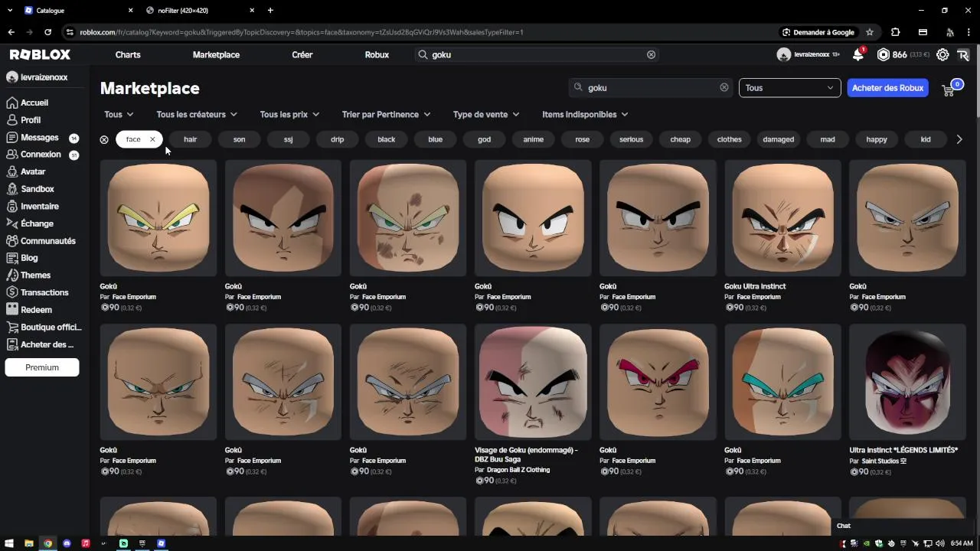Select the hair topic chip
The width and height of the screenshot is (980, 551).
tap(190, 139)
